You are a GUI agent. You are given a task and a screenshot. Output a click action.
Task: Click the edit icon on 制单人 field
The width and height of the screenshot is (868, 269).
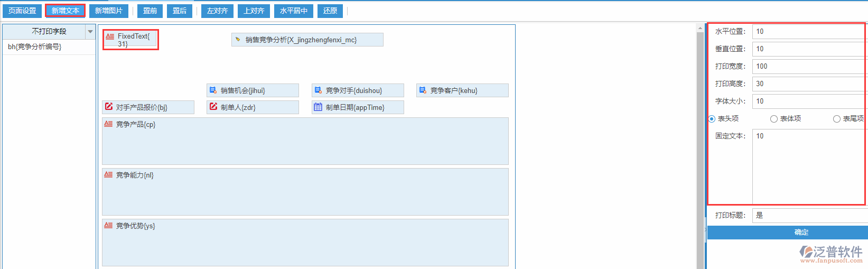pos(213,107)
